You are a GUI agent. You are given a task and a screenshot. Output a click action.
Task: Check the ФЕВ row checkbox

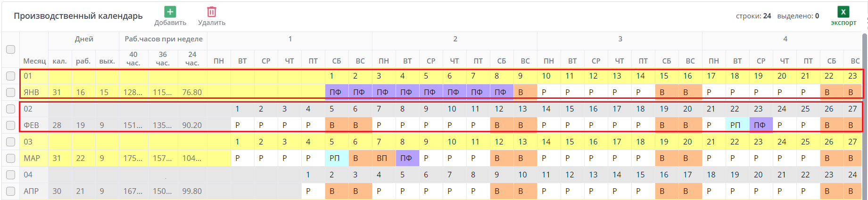click(x=10, y=125)
